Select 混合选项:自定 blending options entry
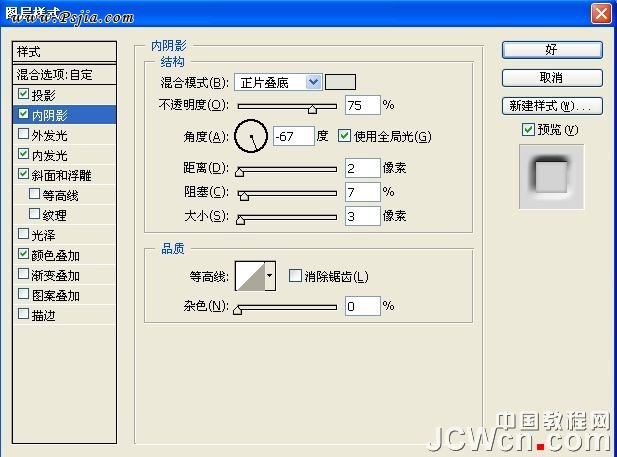Viewport: 617px width, 457px height. click(x=65, y=74)
